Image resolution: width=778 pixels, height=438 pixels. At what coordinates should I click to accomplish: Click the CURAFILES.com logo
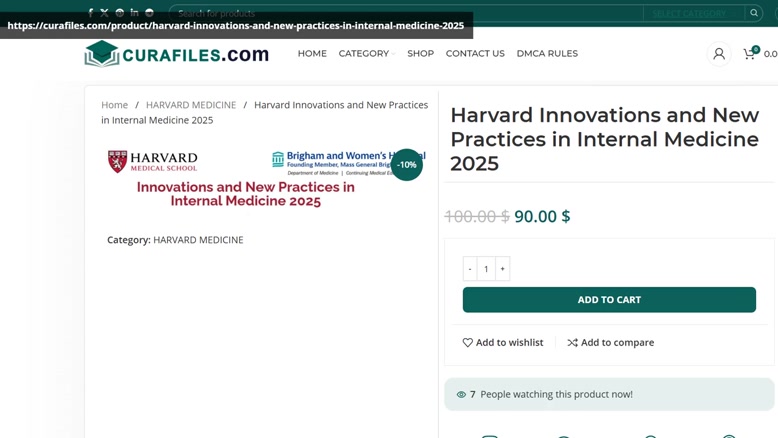click(177, 54)
